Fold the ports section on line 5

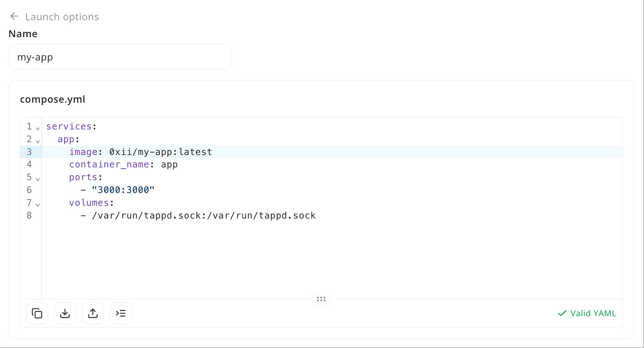pyautogui.click(x=38, y=179)
